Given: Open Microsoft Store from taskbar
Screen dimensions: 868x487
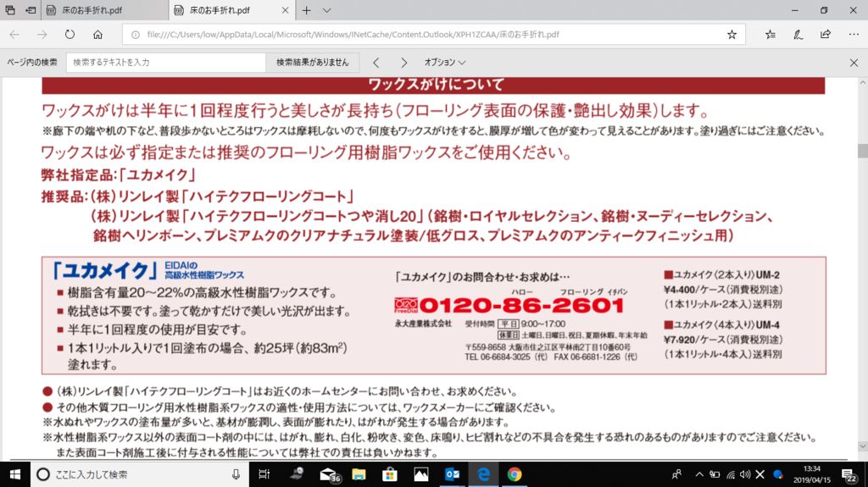Looking at the screenshot, I should 390,474.
